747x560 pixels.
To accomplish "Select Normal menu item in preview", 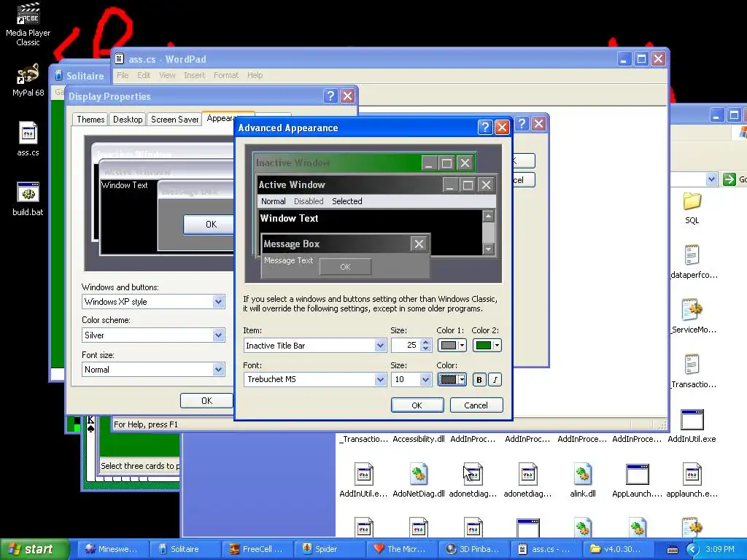I will coord(273,201).
